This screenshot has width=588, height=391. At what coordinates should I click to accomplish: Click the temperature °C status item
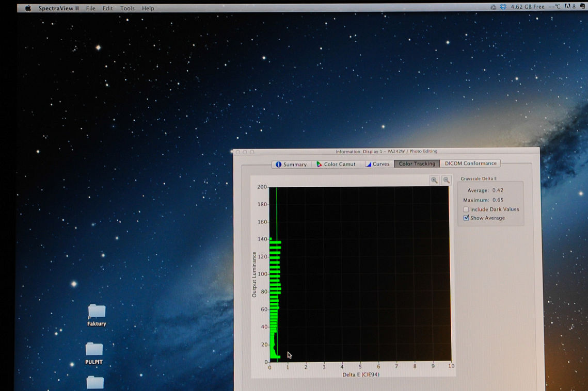point(554,7)
